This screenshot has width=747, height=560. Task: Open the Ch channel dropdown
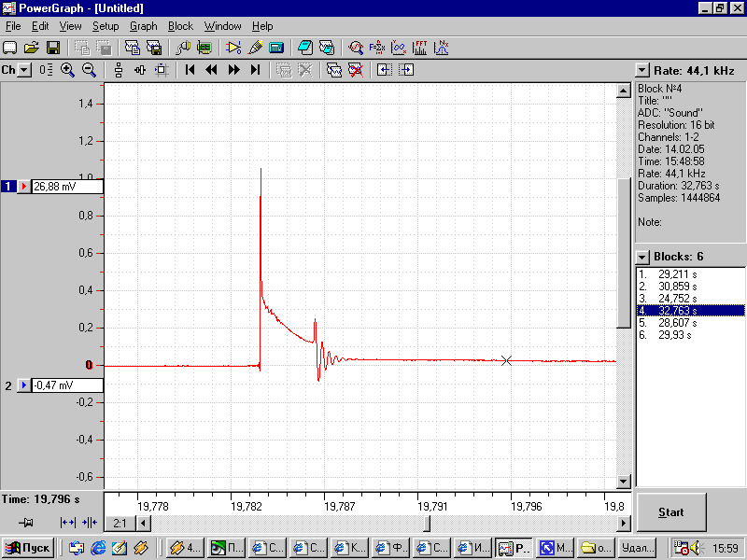(24, 71)
